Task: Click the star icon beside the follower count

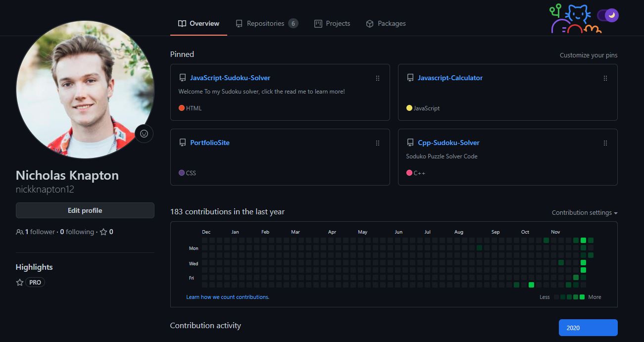Action: (x=103, y=232)
